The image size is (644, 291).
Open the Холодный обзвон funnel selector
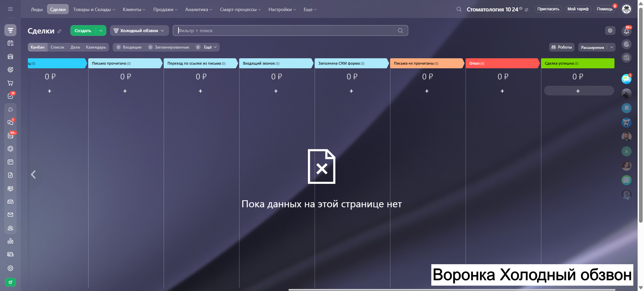click(x=139, y=30)
